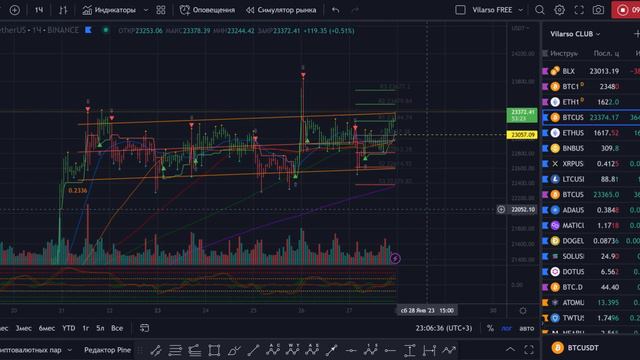
Task: Select the horizontal lines drawing tool
Action: (175, 350)
